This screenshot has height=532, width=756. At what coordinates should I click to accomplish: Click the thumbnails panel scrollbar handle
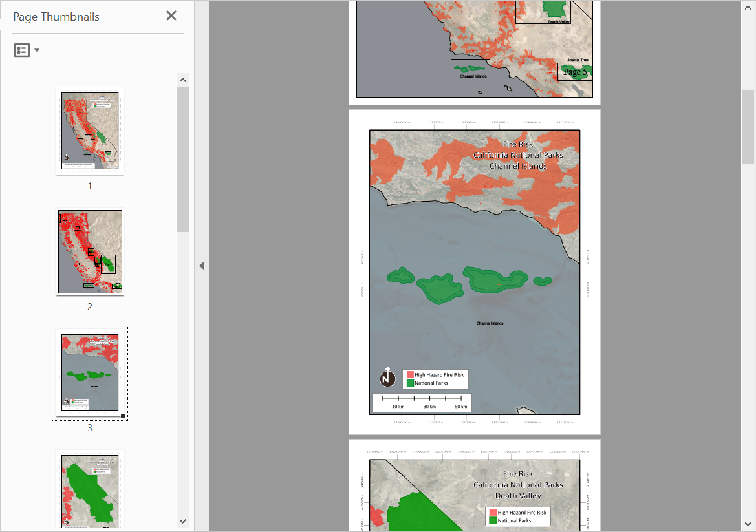[x=182, y=159]
